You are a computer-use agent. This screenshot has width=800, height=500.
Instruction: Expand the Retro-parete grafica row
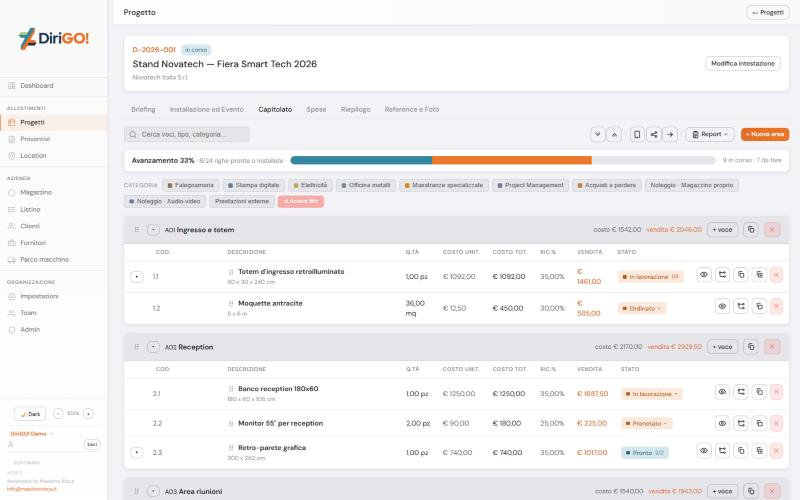click(137, 453)
